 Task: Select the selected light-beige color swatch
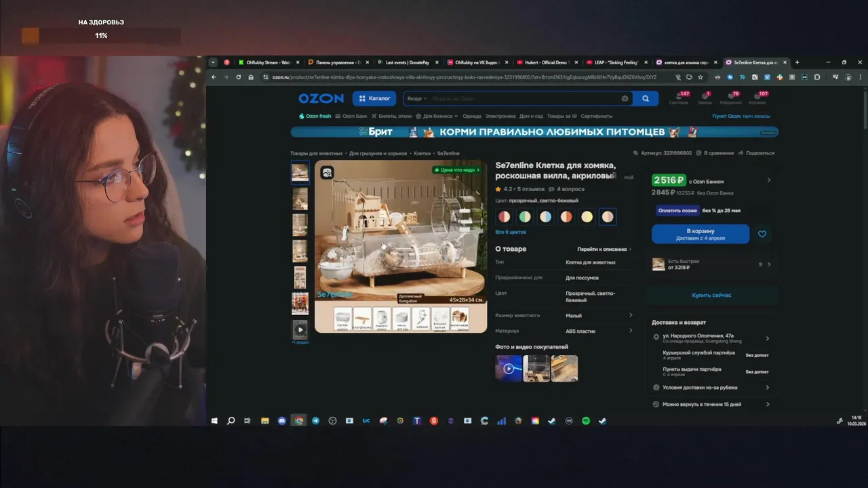click(608, 217)
